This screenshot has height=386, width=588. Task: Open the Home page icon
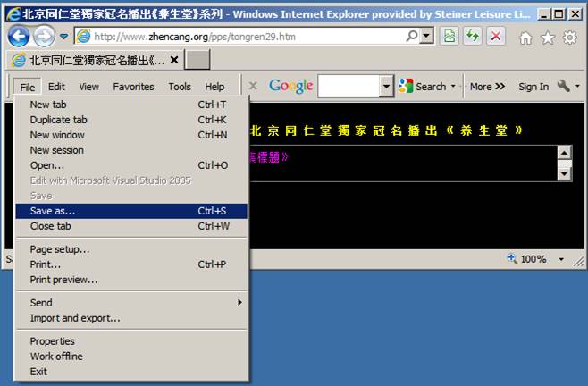tap(525, 38)
